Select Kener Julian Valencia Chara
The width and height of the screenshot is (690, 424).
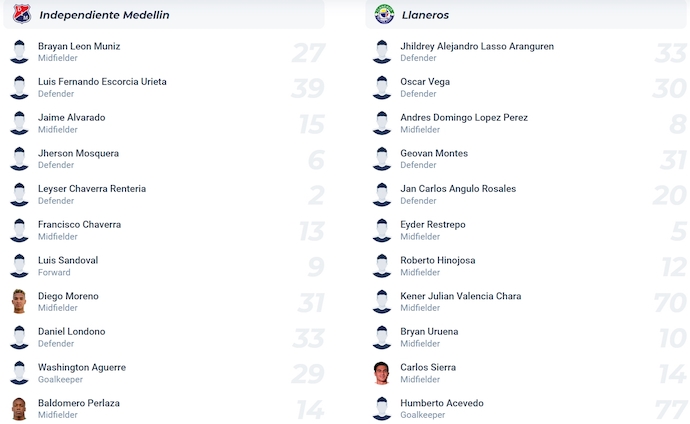pyautogui.click(x=460, y=296)
